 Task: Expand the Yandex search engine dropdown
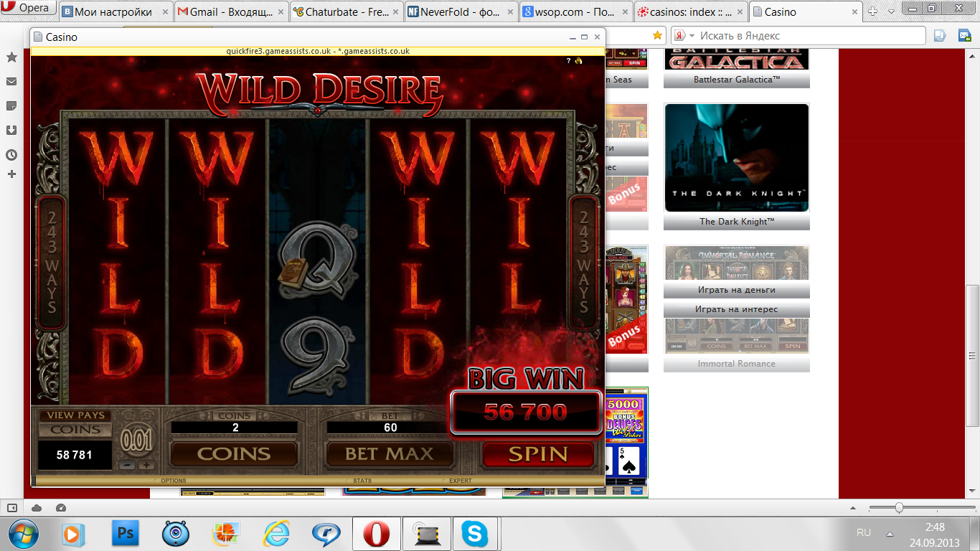tap(692, 36)
